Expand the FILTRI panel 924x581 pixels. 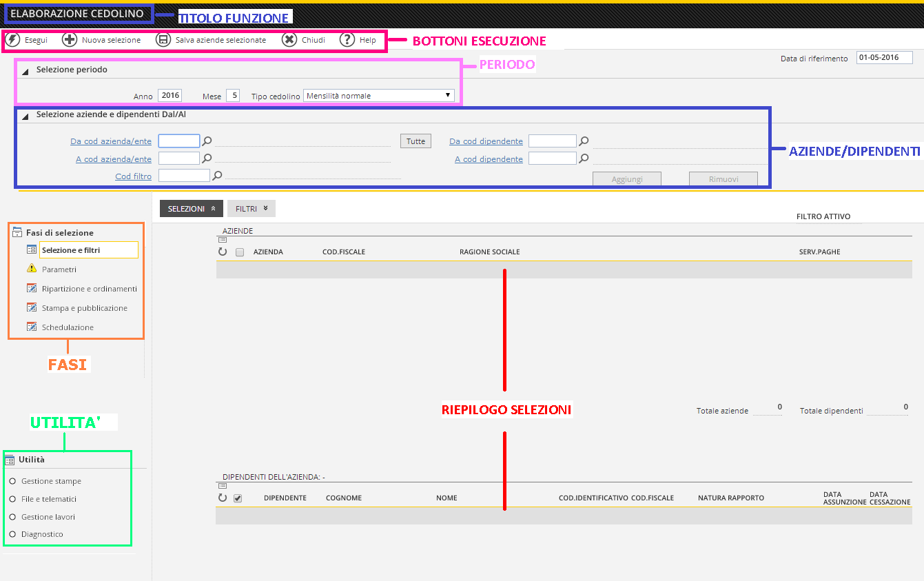250,208
